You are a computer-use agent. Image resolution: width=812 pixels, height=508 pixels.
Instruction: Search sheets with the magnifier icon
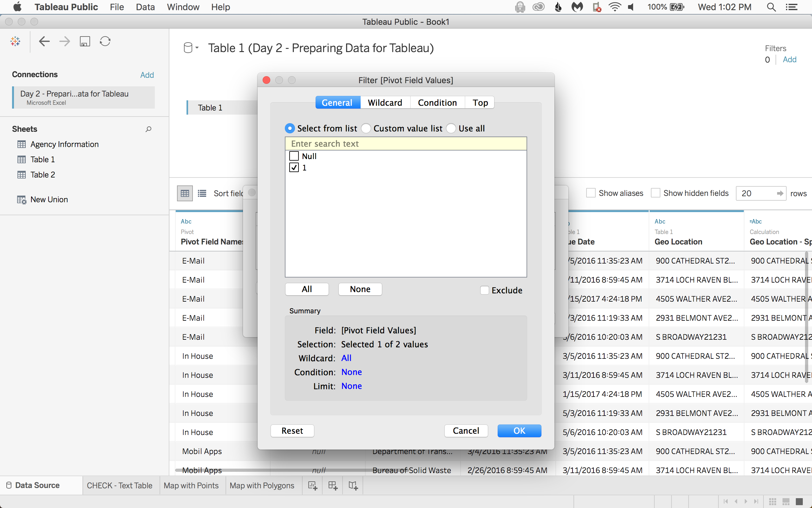click(148, 129)
